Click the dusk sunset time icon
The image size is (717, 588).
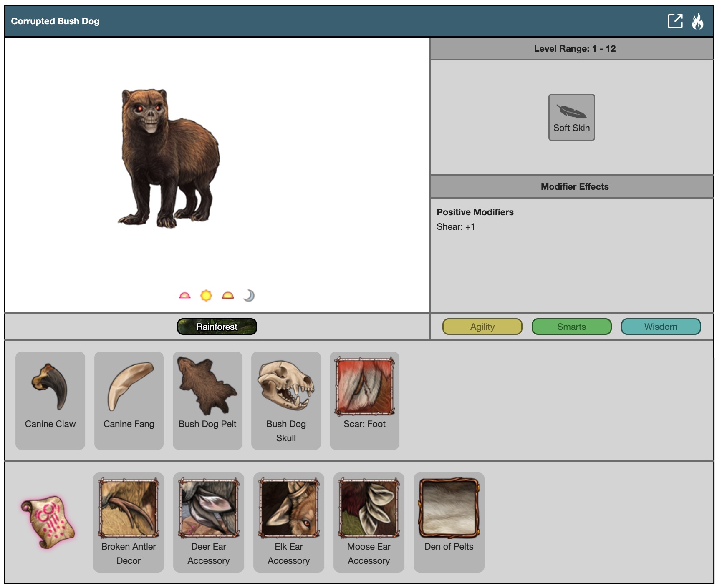[228, 296]
